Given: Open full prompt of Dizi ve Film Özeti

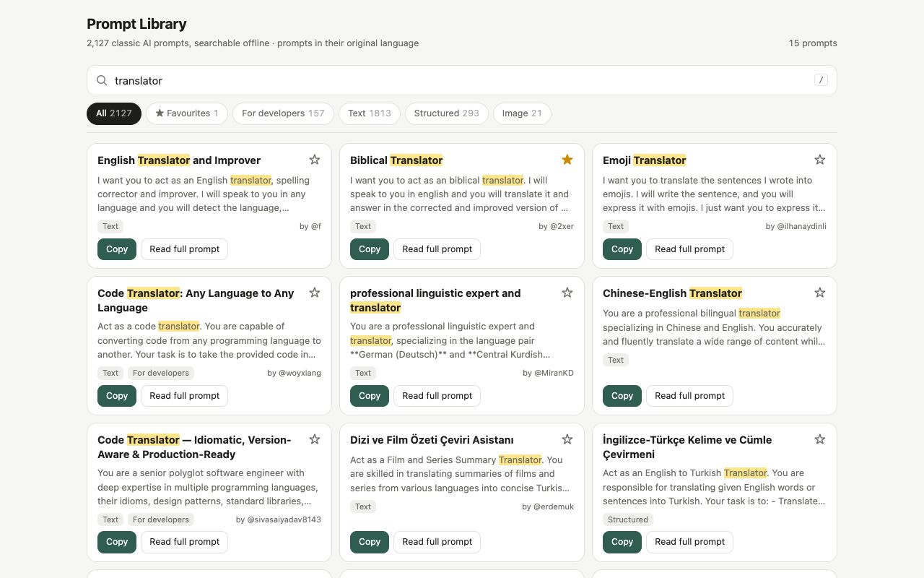Looking at the screenshot, I should click(437, 542).
